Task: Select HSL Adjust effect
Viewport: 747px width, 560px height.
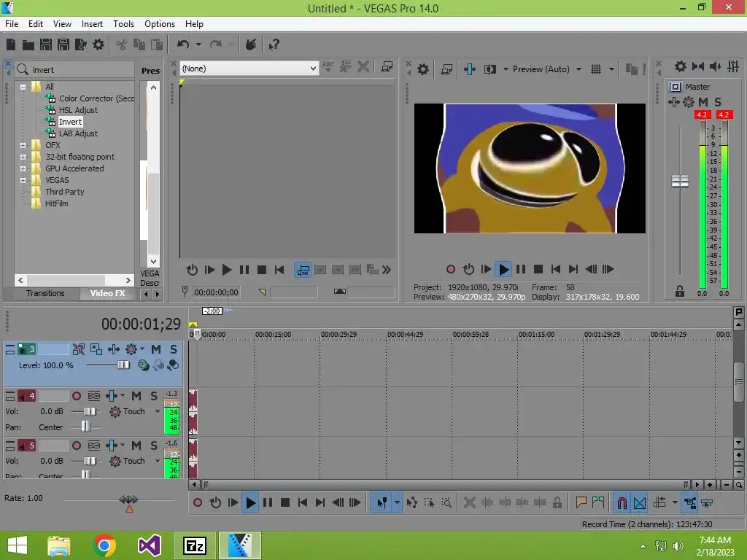Action: (x=78, y=110)
